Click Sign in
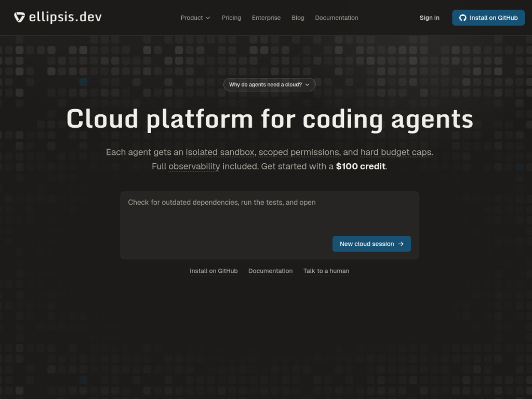 pyautogui.click(x=430, y=18)
